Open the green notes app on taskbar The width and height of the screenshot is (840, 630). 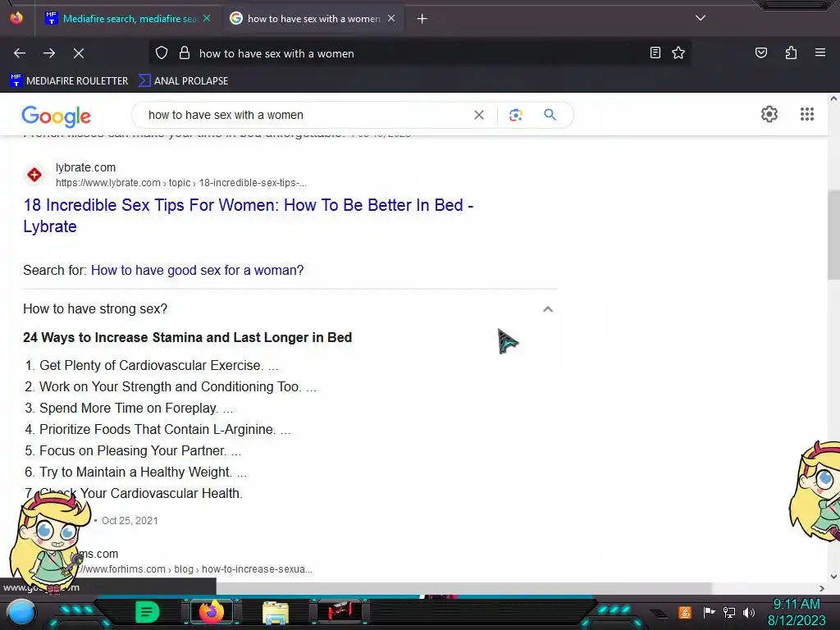148,612
